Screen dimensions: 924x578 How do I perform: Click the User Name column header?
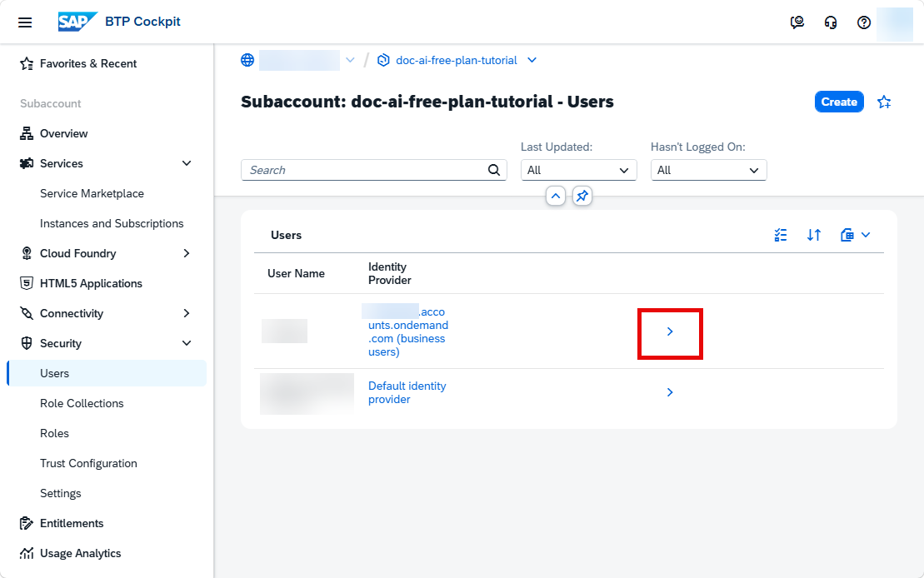tap(296, 273)
